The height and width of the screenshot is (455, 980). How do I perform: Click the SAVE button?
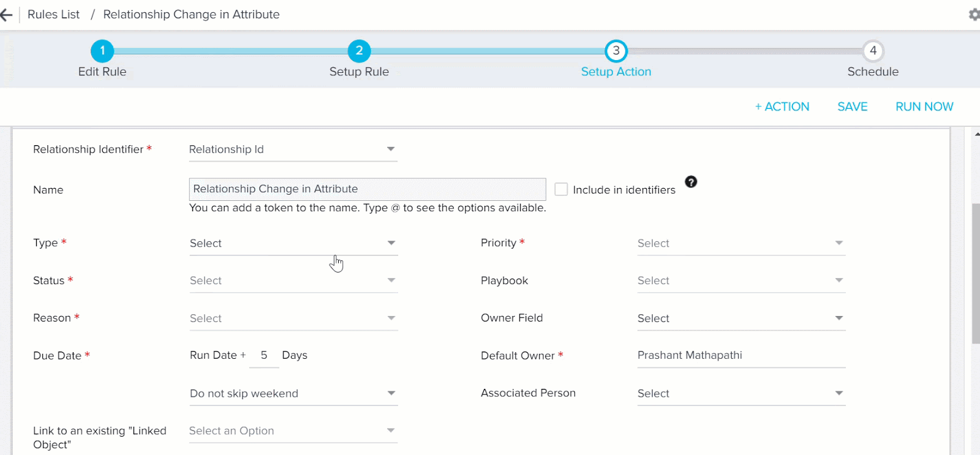[x=852, y=107]
